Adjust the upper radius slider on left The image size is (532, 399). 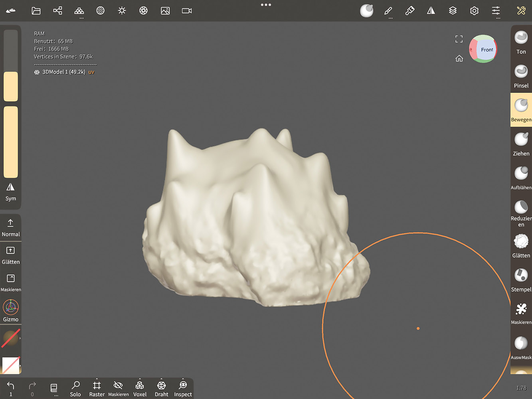coord(11,66)
